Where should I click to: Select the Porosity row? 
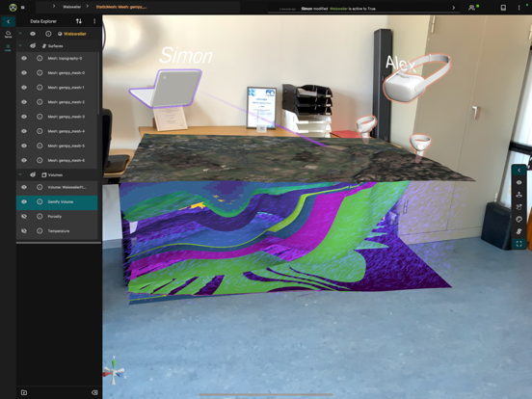57,217
